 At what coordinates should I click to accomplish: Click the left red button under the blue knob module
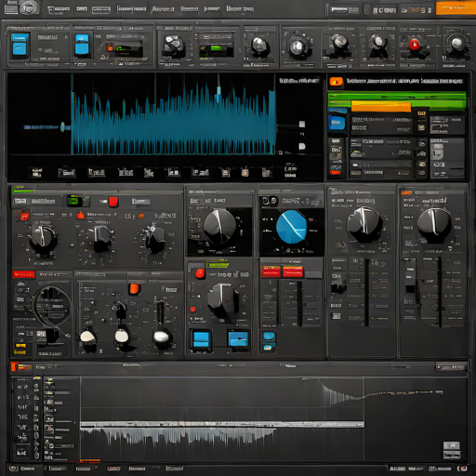tap(271, 271)
